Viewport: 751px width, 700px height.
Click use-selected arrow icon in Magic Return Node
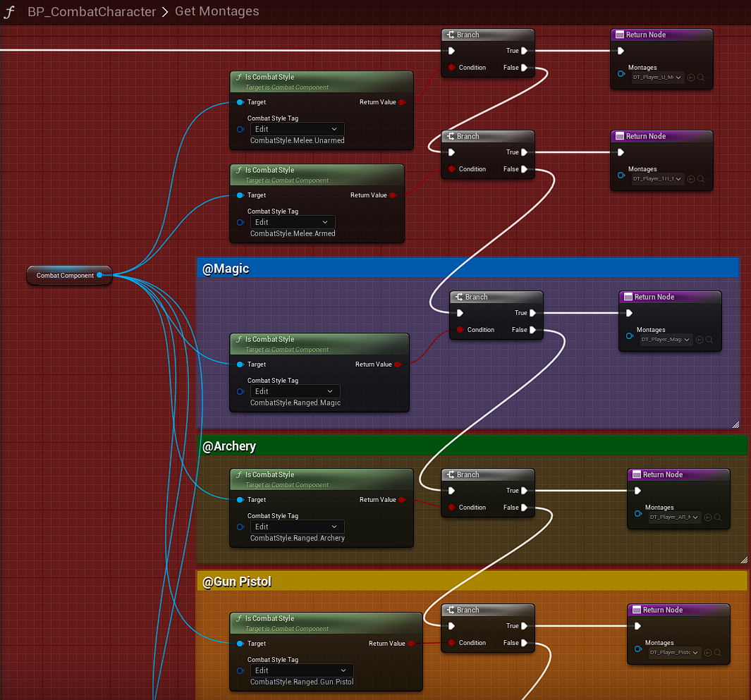700,340
